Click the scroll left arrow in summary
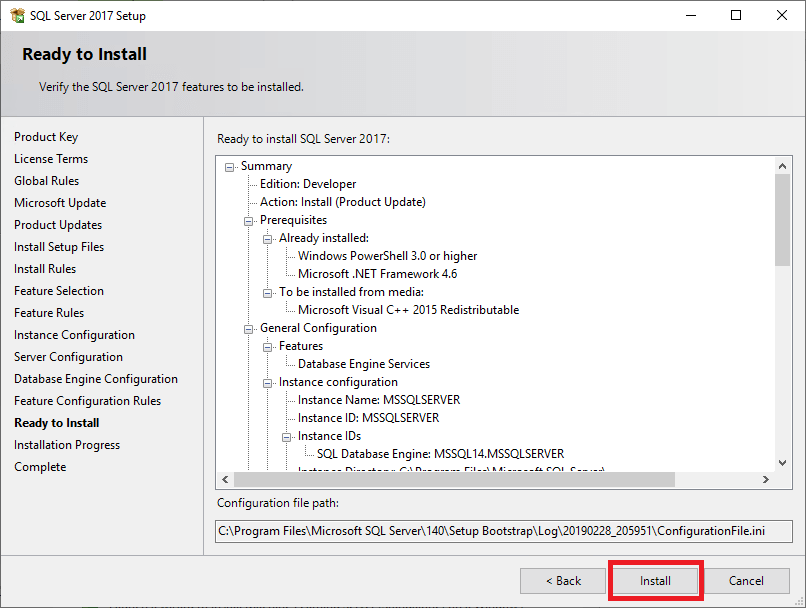Screen dimensions: 806x608 225,480
